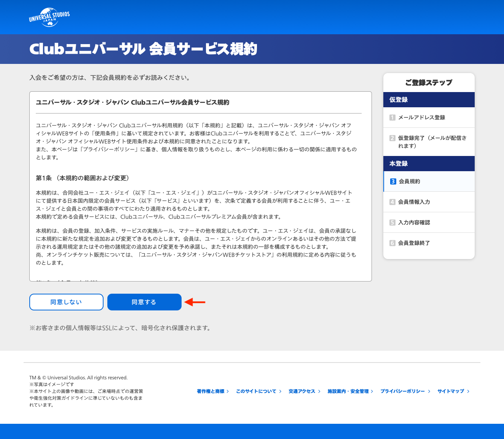Click the ご登録ステップ heading
Image resolution: width=504 pixels, height=439 pixels.
429,83
